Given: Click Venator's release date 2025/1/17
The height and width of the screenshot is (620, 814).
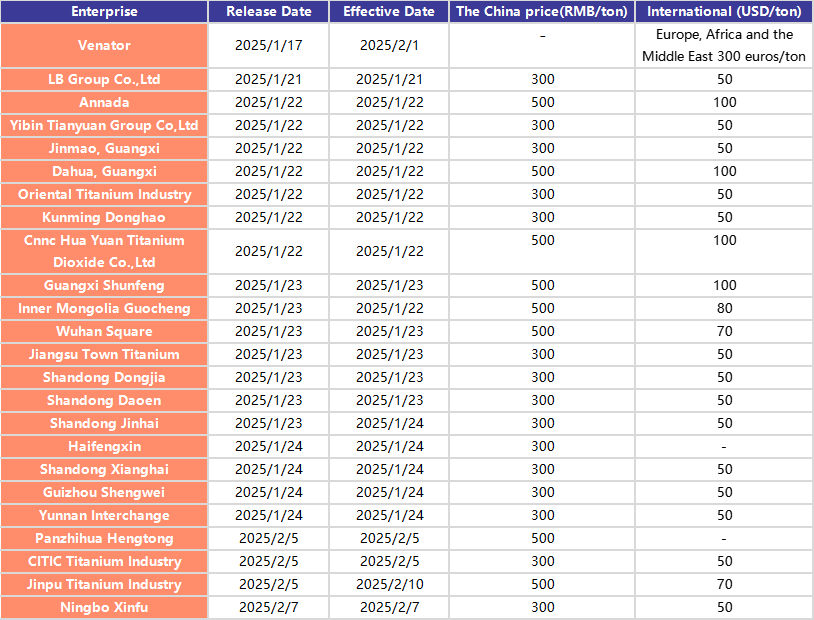Looking at the screenshot, I should point(268,45).
